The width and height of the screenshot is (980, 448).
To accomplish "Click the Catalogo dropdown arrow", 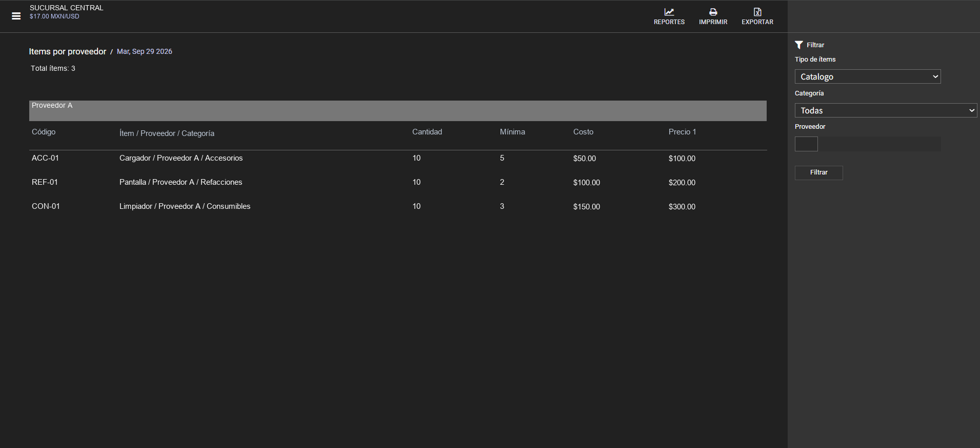I will pos(935,76).
